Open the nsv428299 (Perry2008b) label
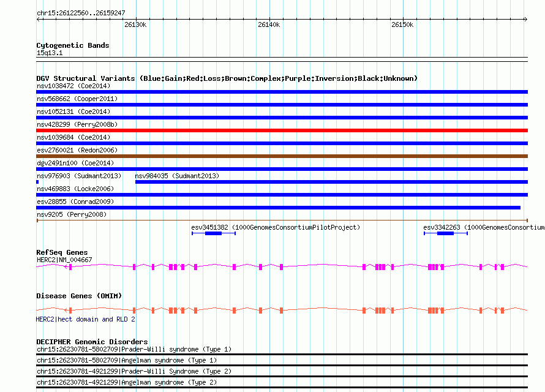The height and width of the screenshot is (392, 545). [x=77, y=124]
